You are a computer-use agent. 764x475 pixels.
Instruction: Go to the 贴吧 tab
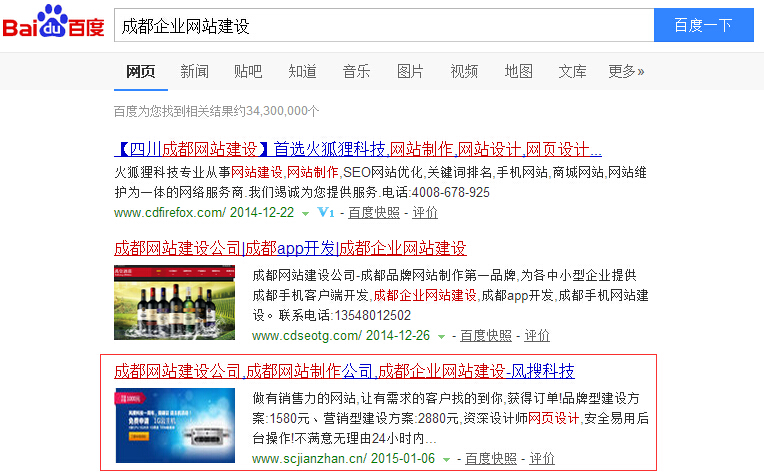pos(248,71)
